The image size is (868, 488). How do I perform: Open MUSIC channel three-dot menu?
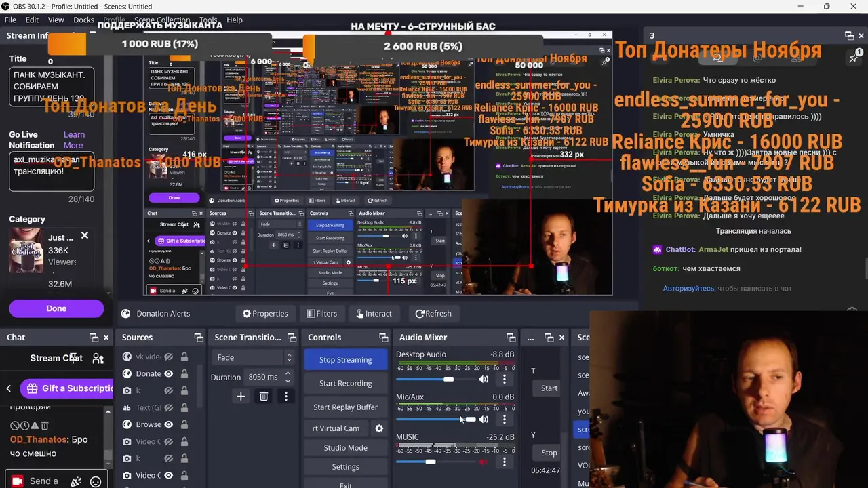point(504,462)
